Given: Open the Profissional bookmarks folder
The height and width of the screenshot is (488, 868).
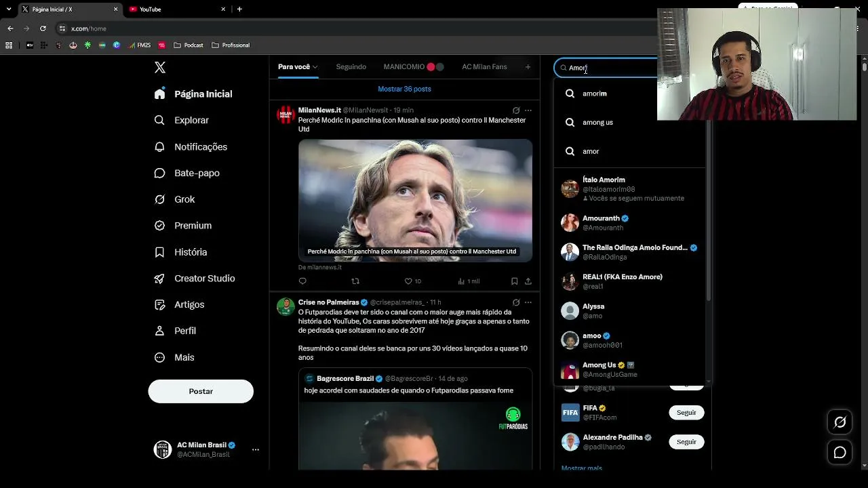Looking at the screenshot, I should click(x=231, y=45).
